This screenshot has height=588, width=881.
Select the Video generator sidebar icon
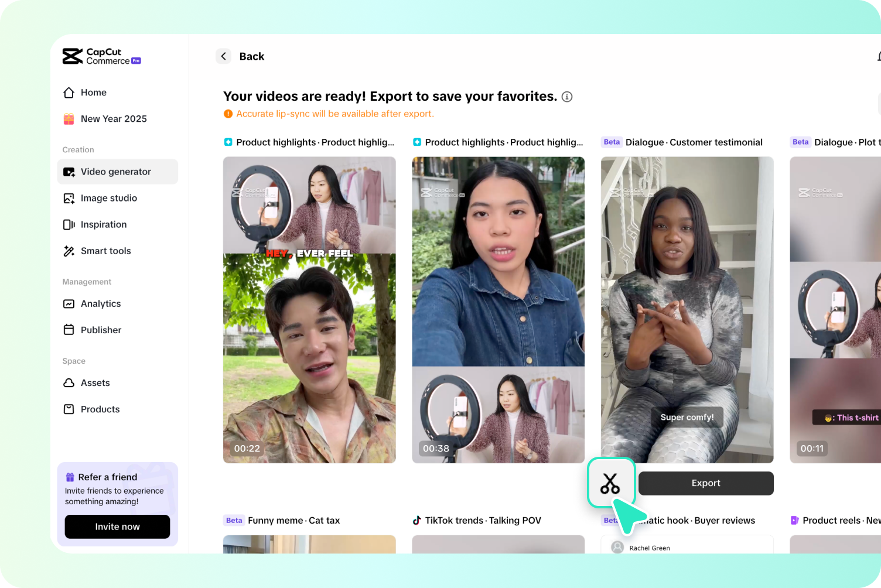69,172
